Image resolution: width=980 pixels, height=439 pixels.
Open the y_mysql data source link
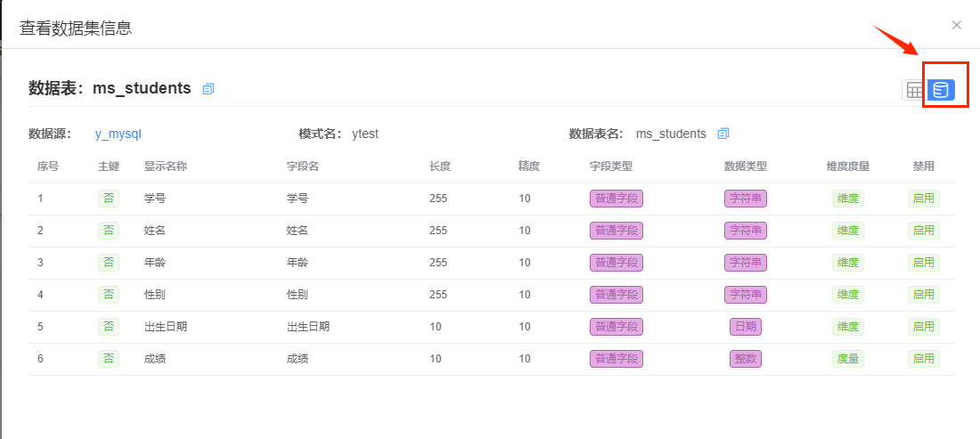point(114,133)
